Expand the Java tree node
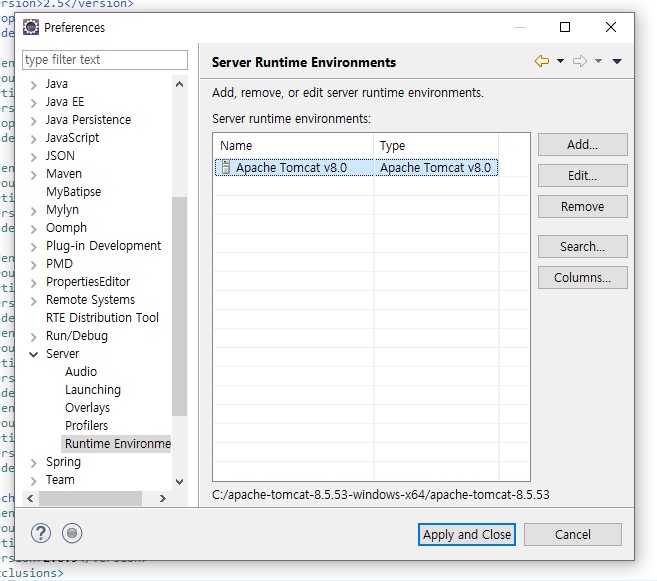Image resolution: width=657 pixels, height=581 pixels. coord(34,85)
